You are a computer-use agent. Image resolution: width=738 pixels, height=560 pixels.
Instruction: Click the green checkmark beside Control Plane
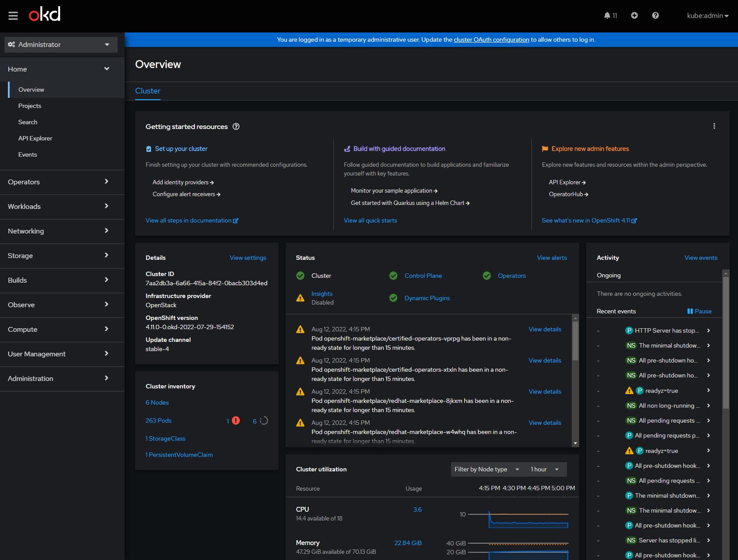click(393, 276)
